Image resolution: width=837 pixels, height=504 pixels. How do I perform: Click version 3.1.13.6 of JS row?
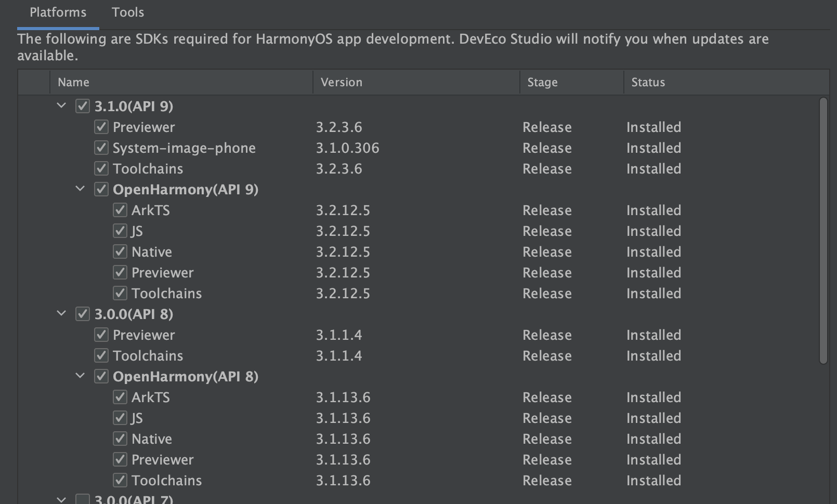(343, 418)
